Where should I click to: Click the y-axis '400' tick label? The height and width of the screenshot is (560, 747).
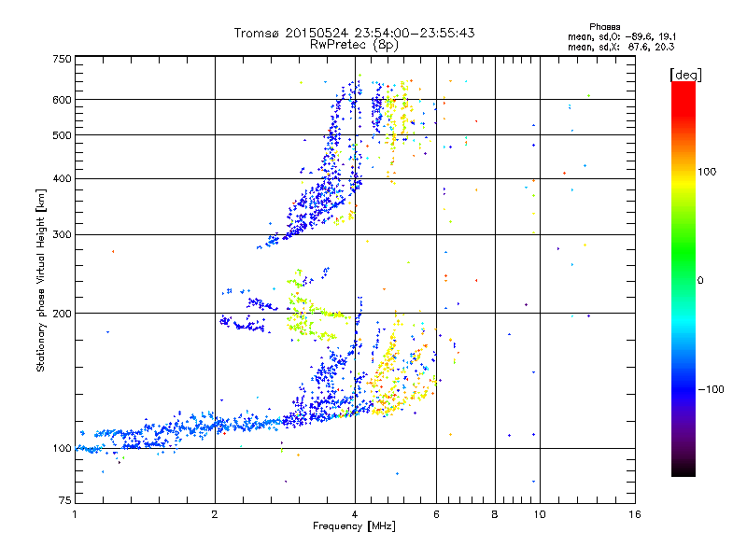pyautogui.click(x=62, y=179)
